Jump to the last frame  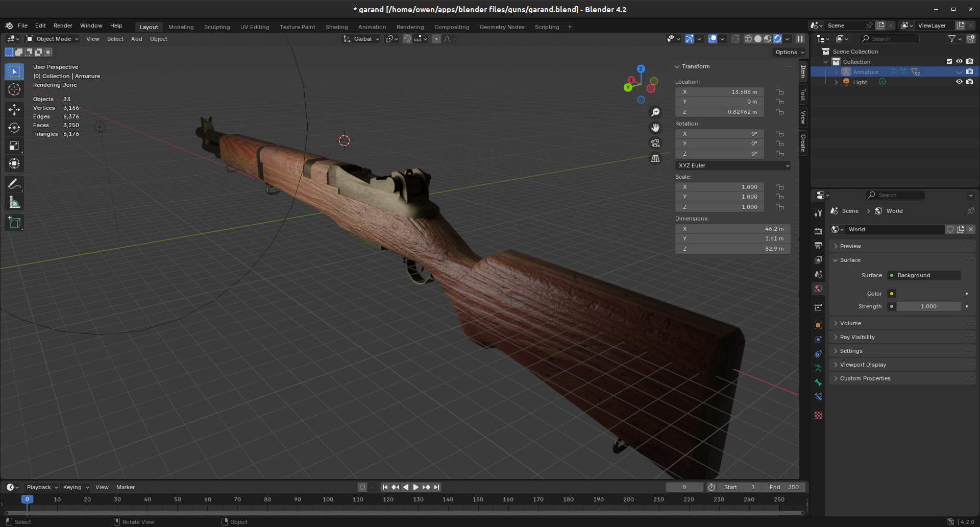tap(437, 487)
